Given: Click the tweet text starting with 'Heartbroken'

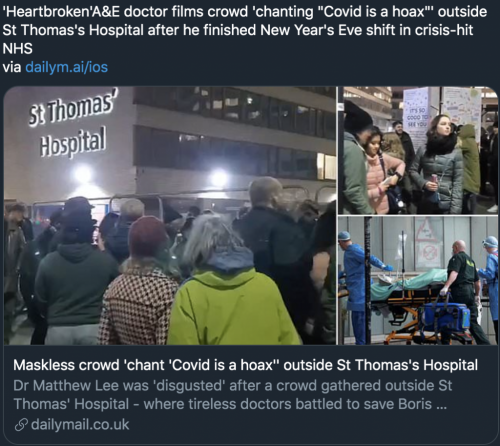Looking at the screenshot, I should [244, 30].
